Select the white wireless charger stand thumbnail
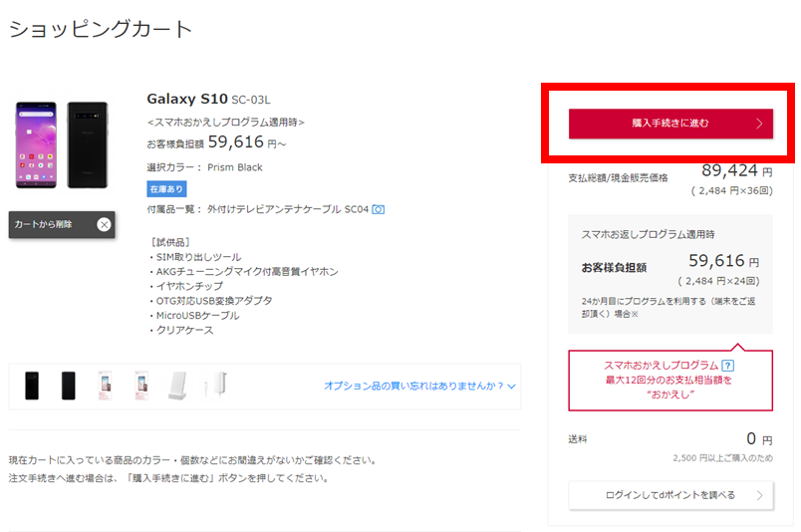801x532 pixels. tap(177, 386)
